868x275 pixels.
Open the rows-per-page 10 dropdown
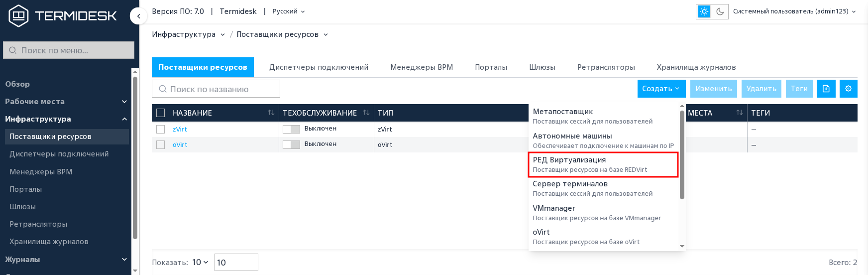200,262
